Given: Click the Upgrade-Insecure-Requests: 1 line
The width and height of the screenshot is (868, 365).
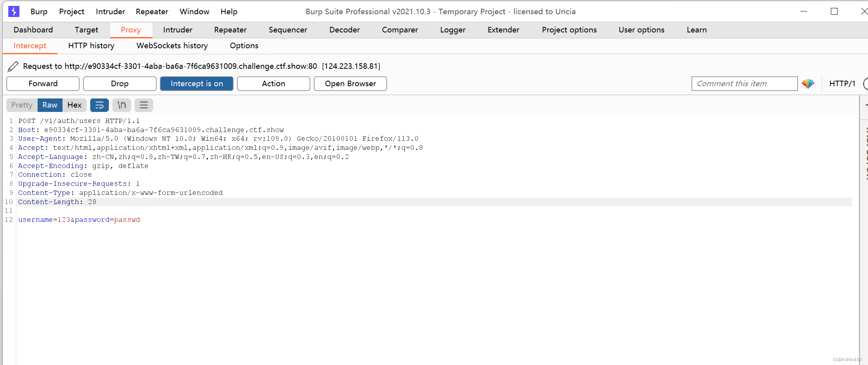Looking at the screenshot, I should [79, 184].
